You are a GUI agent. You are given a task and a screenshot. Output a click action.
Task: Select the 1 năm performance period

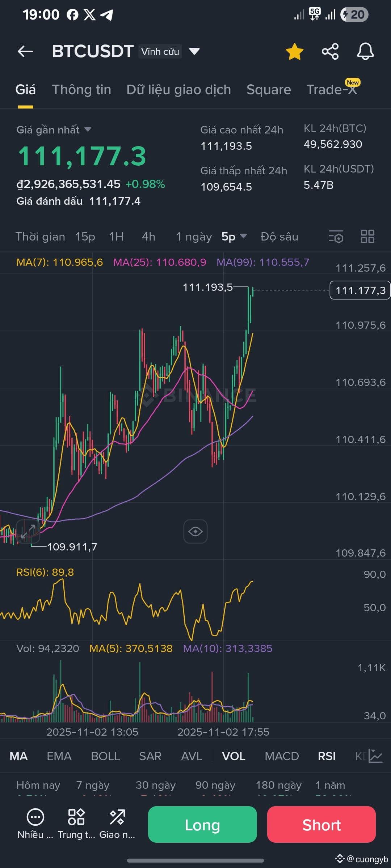coord(330,785)
